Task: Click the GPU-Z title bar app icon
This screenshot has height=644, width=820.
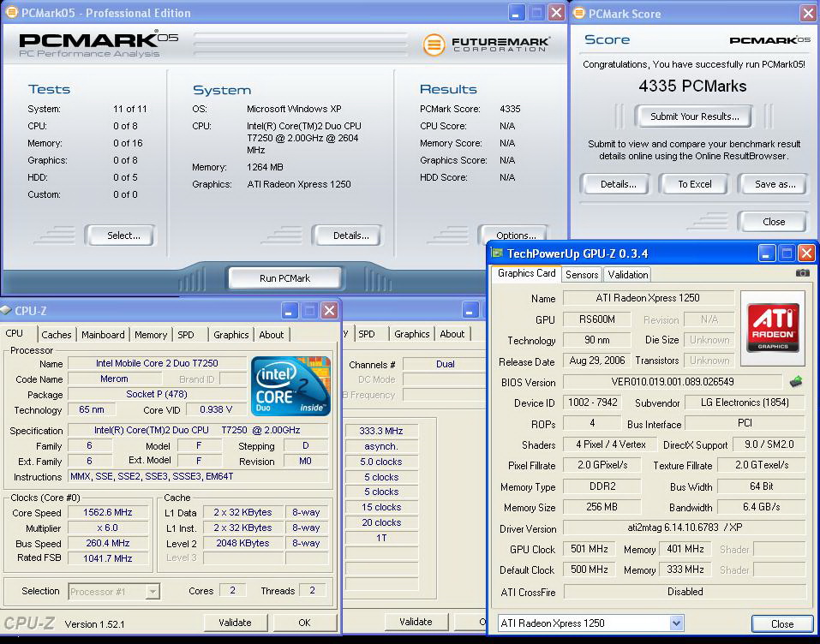Action: coord(497,253)
